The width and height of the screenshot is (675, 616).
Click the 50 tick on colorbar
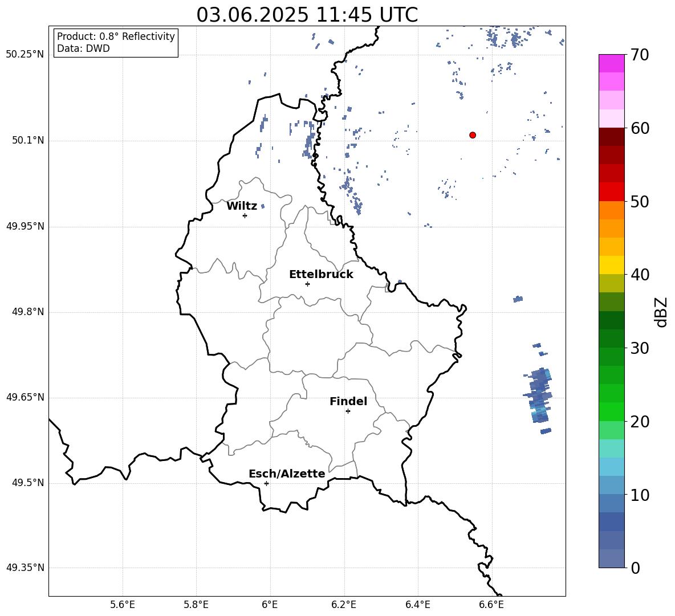(x=640, y=201)
